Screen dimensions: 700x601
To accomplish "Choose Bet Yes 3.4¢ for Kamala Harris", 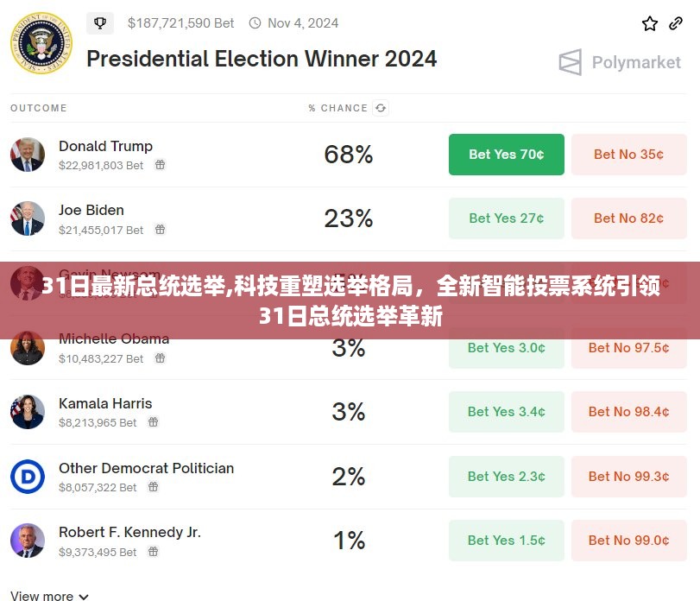I will click(x=506, y=412).
